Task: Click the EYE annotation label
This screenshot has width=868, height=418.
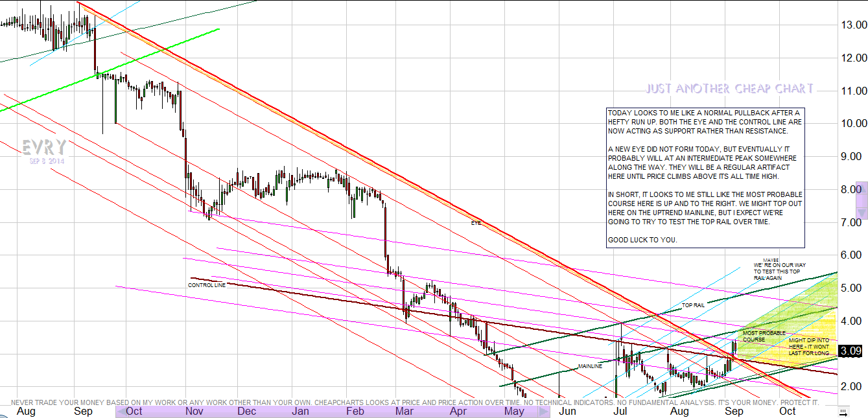Action: pos(476,223)
